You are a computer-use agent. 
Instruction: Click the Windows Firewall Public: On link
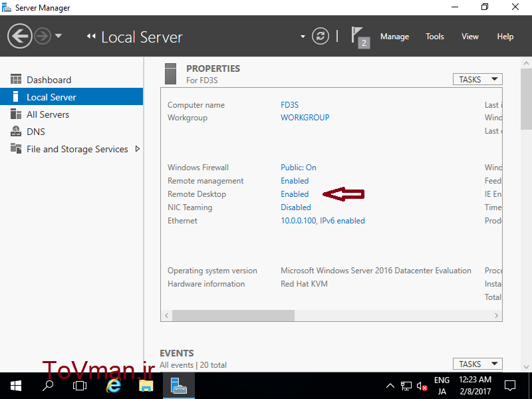pos(298,168)
